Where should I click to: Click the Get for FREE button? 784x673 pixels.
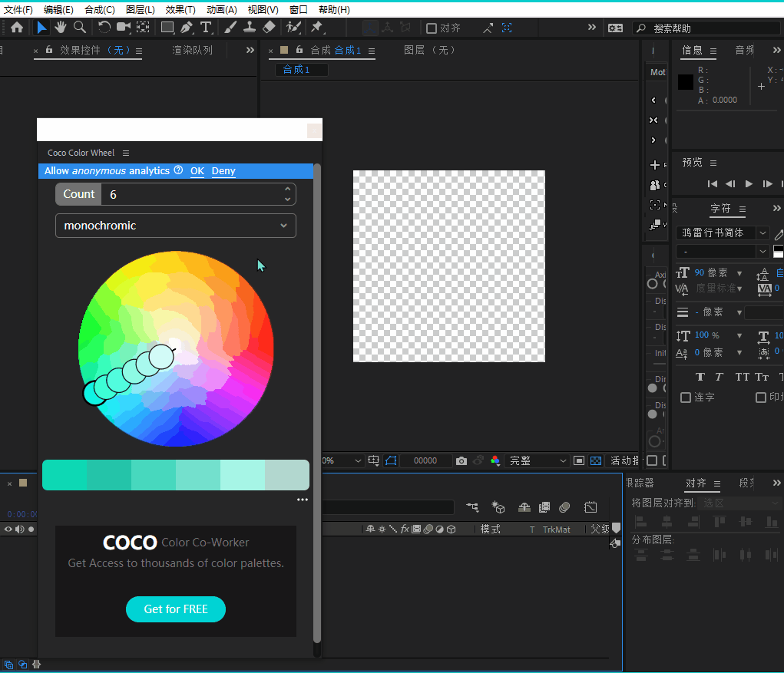click(x=176, y=609)
